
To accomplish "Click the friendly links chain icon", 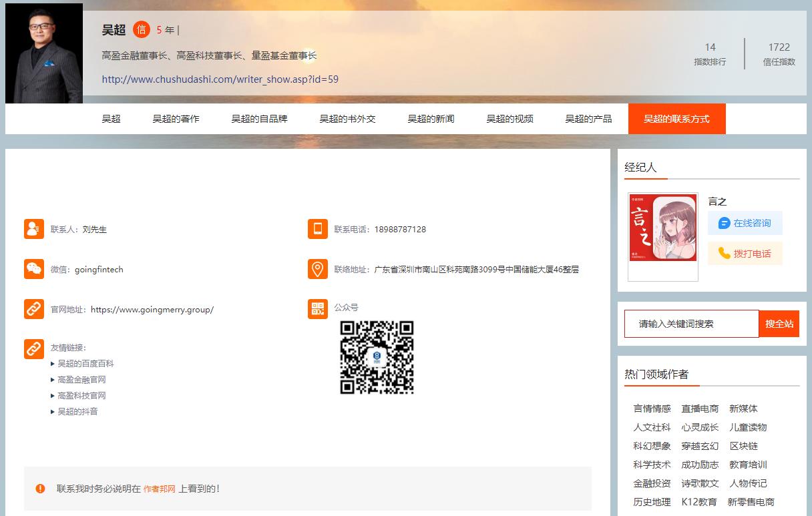I will (x=34, y=348).
